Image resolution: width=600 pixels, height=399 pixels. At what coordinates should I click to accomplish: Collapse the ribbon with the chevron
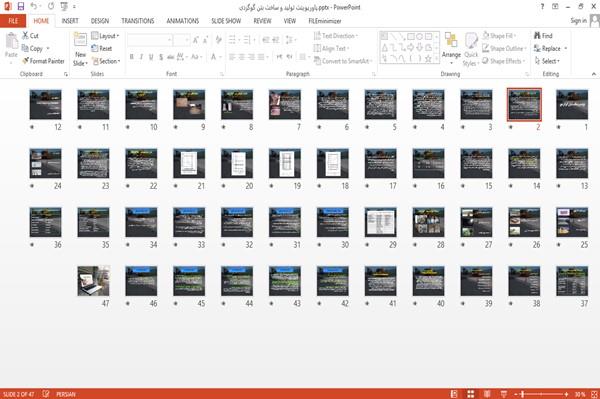tap(594, 74)
